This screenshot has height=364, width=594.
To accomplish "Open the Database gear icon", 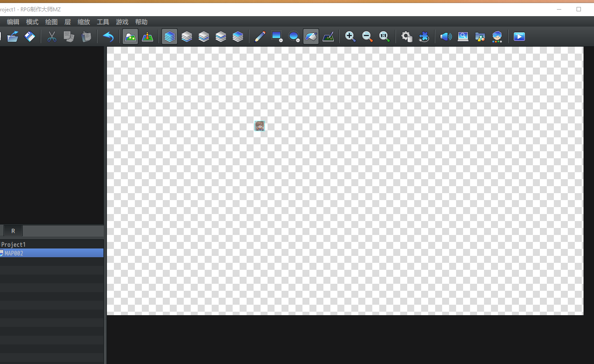I will click(x=407, y=37).
